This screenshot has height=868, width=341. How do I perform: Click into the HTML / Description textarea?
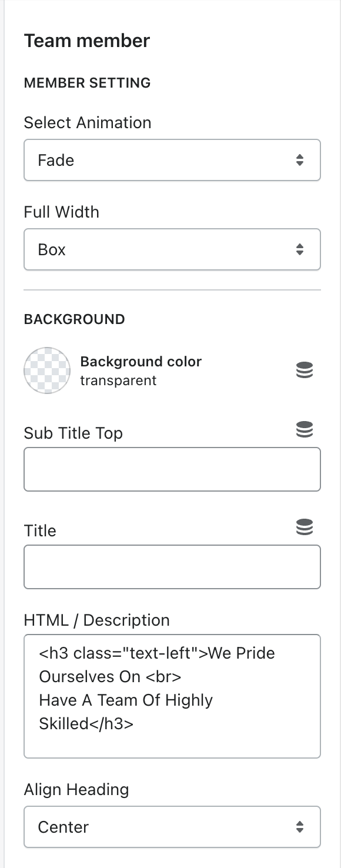(172, 696)
